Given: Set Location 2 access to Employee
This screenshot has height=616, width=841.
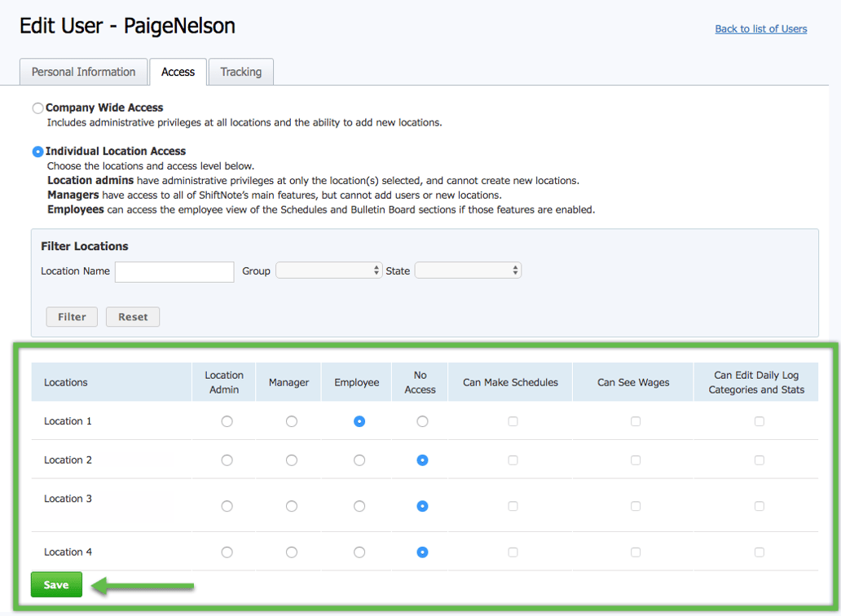Looking at the screenshot, I should coord(359,460).
